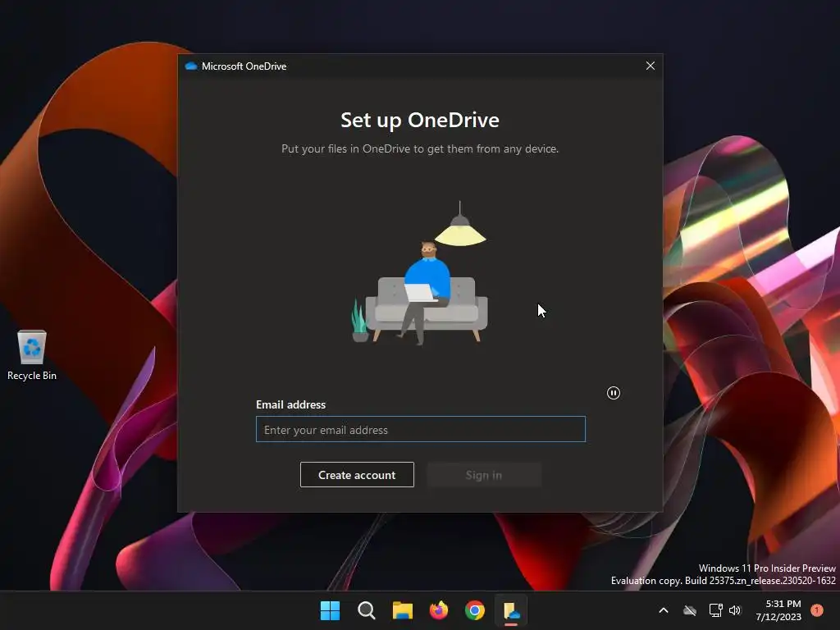840x630 pixels.
Task: Launch Google Chrome from the taskbar
Action: [475, 610]
